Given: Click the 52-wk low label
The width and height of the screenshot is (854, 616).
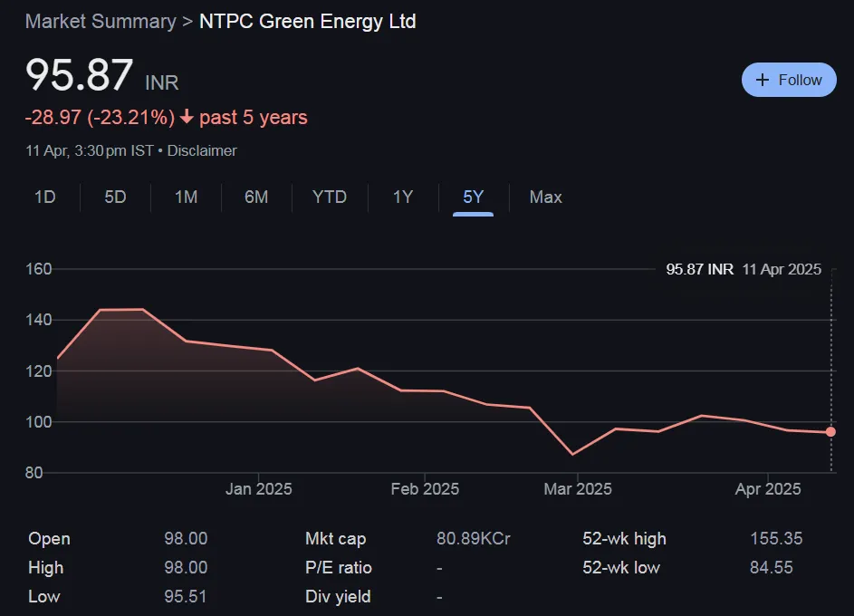Looking at the screenshot, I should pyautogui.click(x=621, y=567).
